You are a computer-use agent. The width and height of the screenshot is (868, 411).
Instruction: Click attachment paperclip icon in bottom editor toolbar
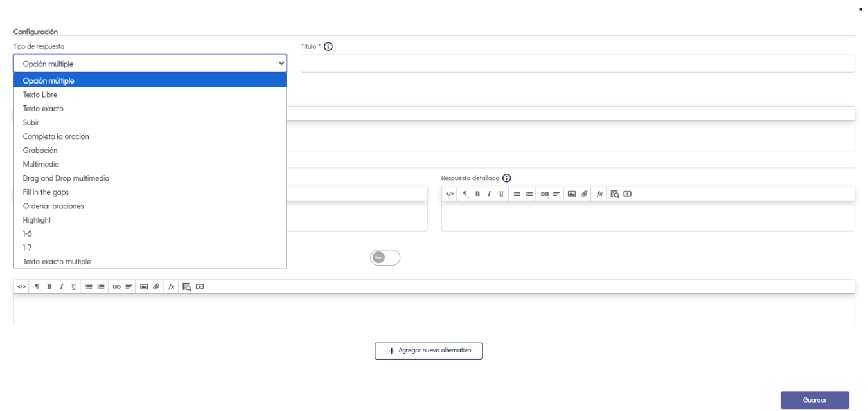(155, 286)
